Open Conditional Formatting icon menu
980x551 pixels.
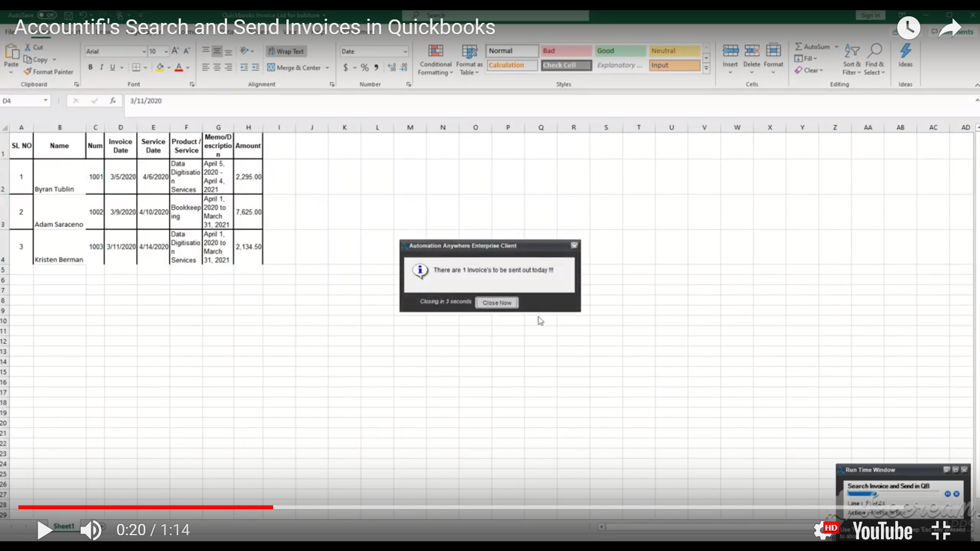(x=435, y=51)
